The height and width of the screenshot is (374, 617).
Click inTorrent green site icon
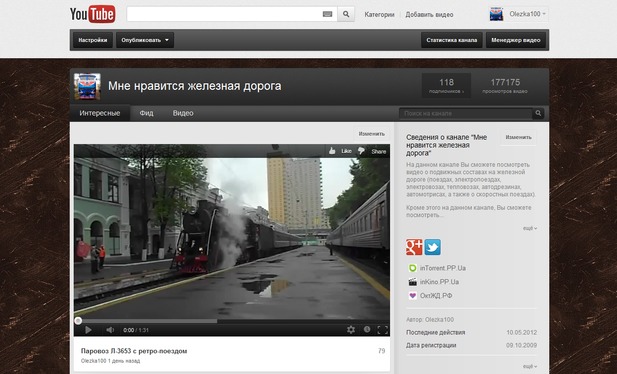[x=412, y=268]
